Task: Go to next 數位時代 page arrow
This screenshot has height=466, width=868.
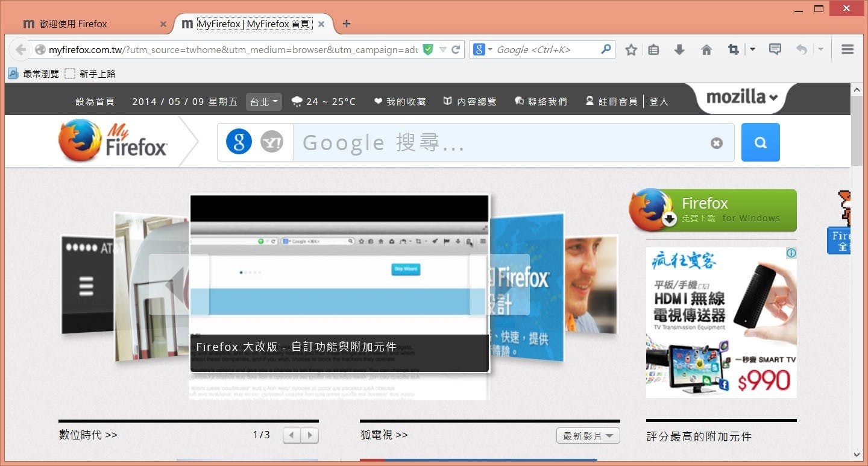Action: pyautogui.click(x=310, y=435)
